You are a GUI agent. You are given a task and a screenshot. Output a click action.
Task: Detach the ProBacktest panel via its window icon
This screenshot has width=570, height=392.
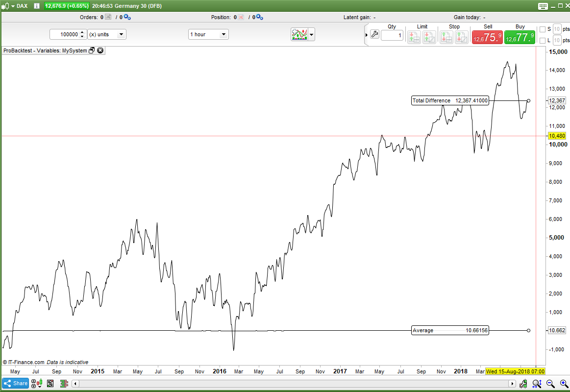click(x=92, y=50)
